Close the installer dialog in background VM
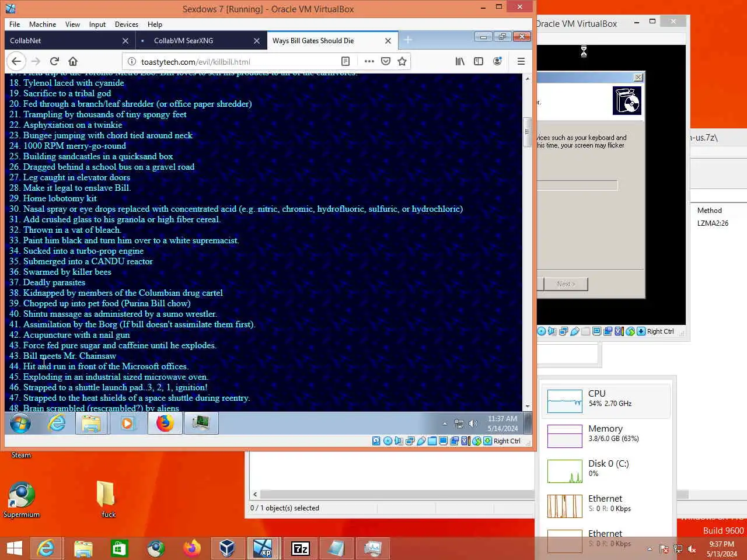Screen dimensions: 747x560 point(638,77)
